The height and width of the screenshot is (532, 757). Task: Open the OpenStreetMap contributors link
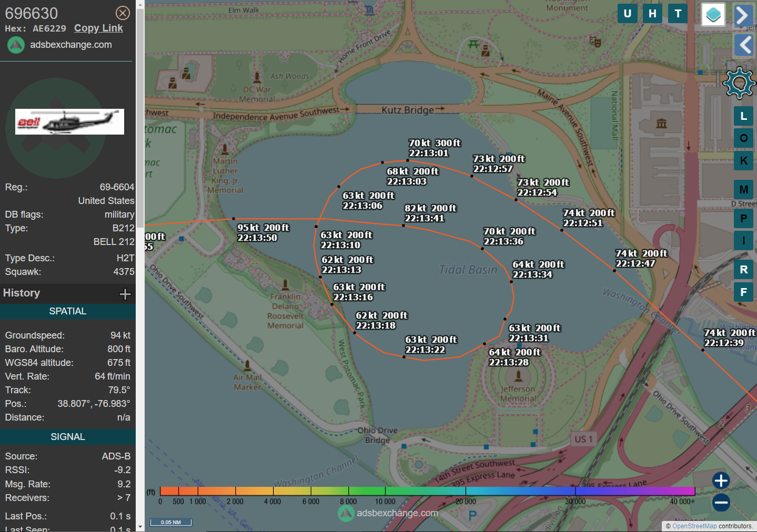(x=694, y=526)
